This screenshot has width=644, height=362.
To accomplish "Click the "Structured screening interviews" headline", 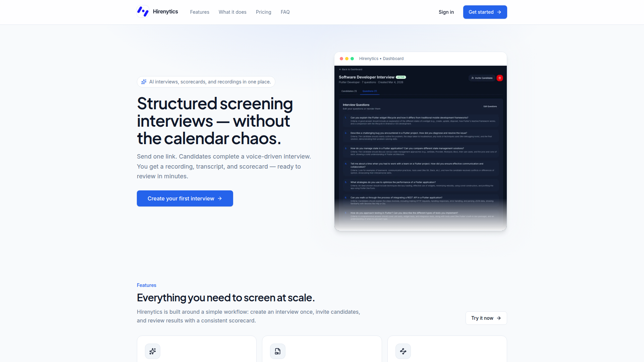I will (215, 121).
